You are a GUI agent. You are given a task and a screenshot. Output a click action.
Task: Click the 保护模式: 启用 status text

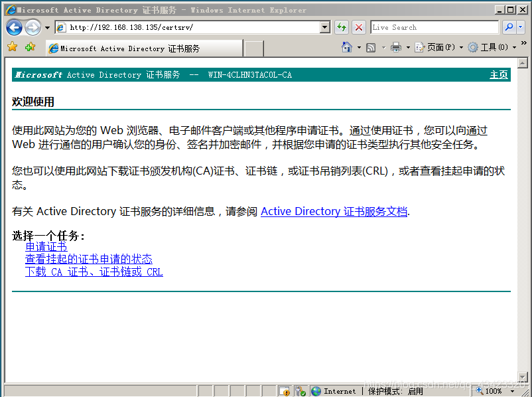[x=395, y=391]
